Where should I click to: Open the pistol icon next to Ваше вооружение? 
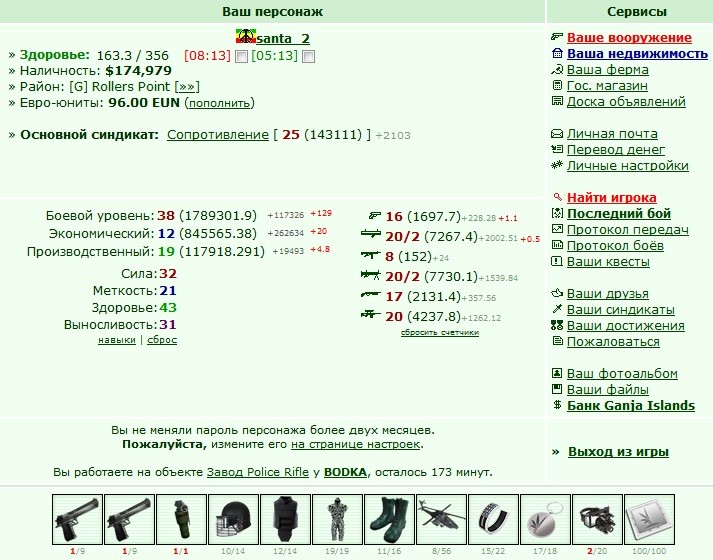coord(557,37)
